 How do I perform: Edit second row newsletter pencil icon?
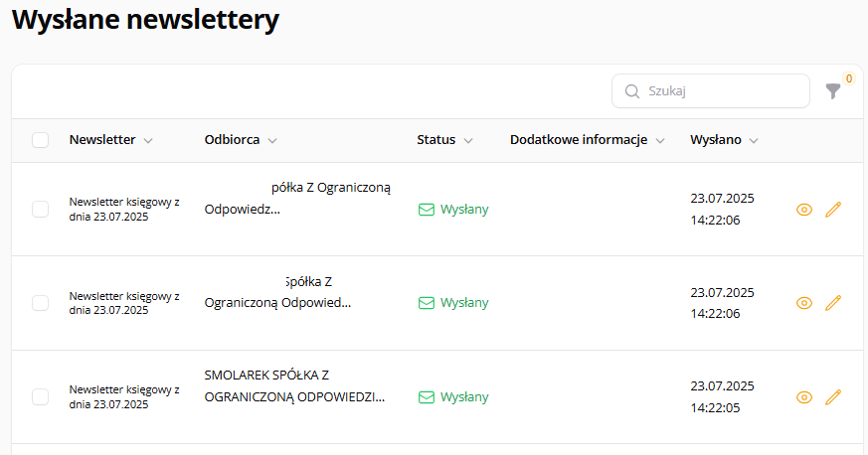[x=833, y=303]
